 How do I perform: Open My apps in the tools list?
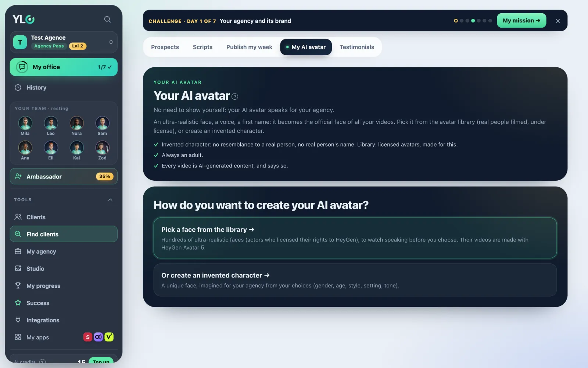point(64,337)
